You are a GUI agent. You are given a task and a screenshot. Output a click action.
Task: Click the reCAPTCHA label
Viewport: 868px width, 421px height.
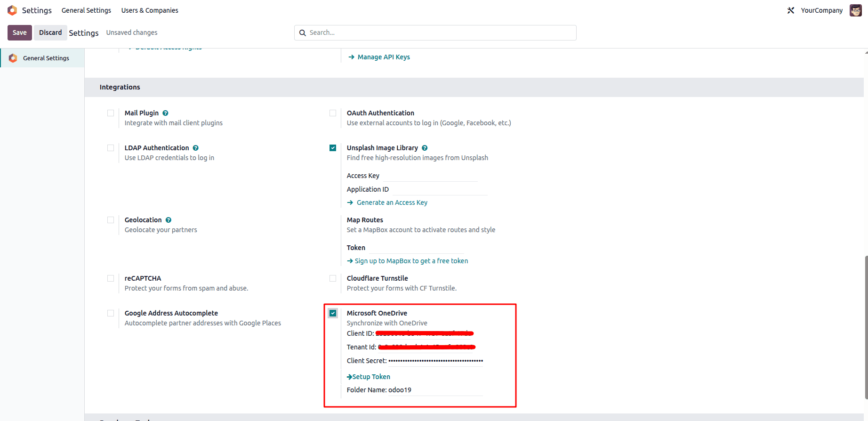(x=143, y=278)
